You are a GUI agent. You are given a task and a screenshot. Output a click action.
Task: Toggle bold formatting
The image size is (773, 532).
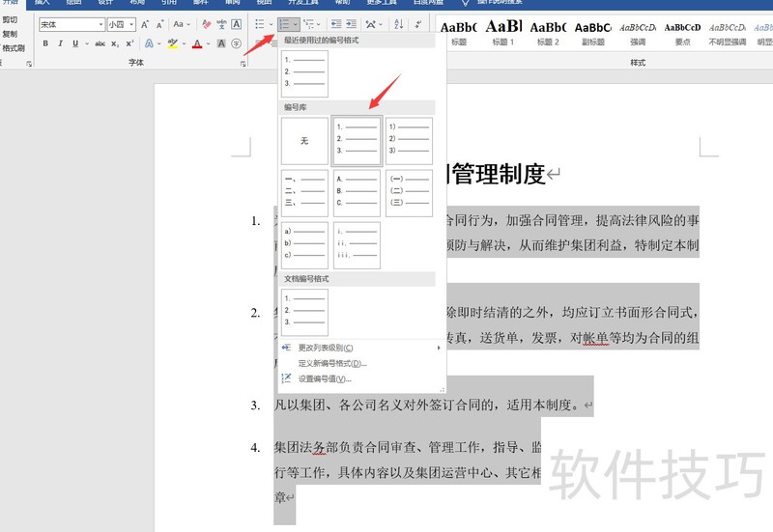45,43
